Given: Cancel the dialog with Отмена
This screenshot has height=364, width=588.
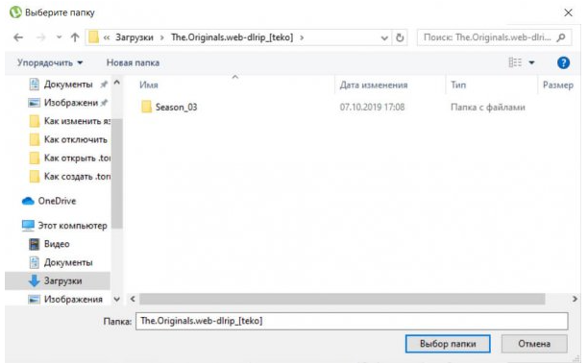Looking at the screenshot, I should click(x=534, y=344).
